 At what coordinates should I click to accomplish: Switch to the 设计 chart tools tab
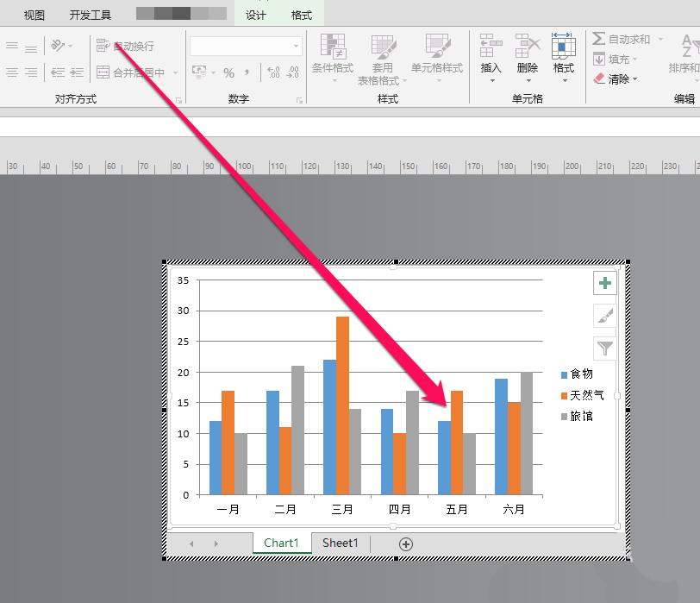pos(256,16)
